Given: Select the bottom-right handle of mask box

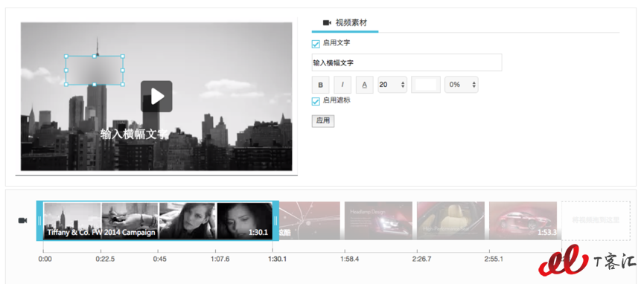Looking at the screenshot, I should point(123,85).
